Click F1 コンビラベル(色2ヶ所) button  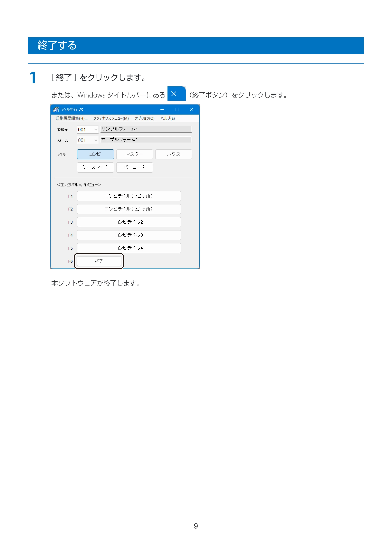(129, 196)
